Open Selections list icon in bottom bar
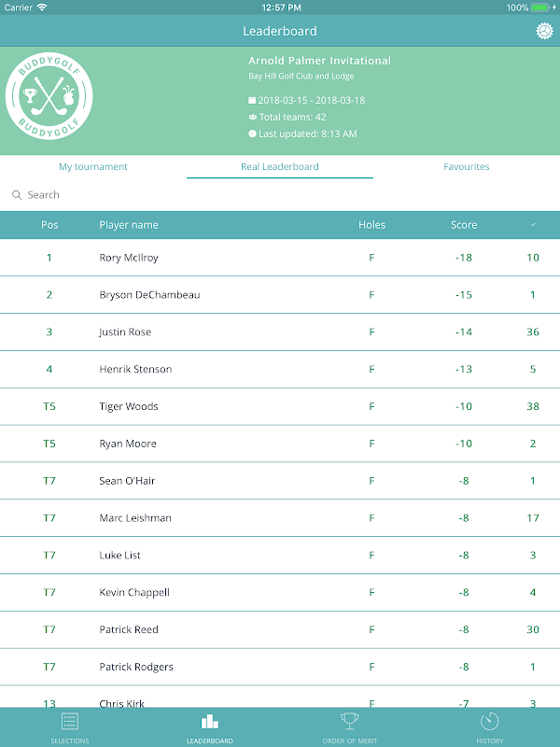The image size is (560, 747). [x=69, y=721]
